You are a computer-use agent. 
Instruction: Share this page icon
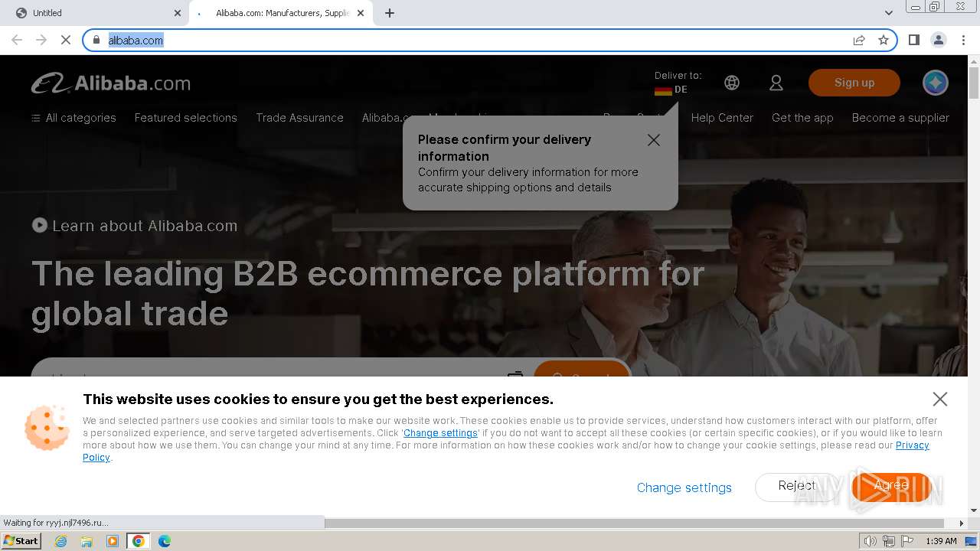[x=859, y=41]
